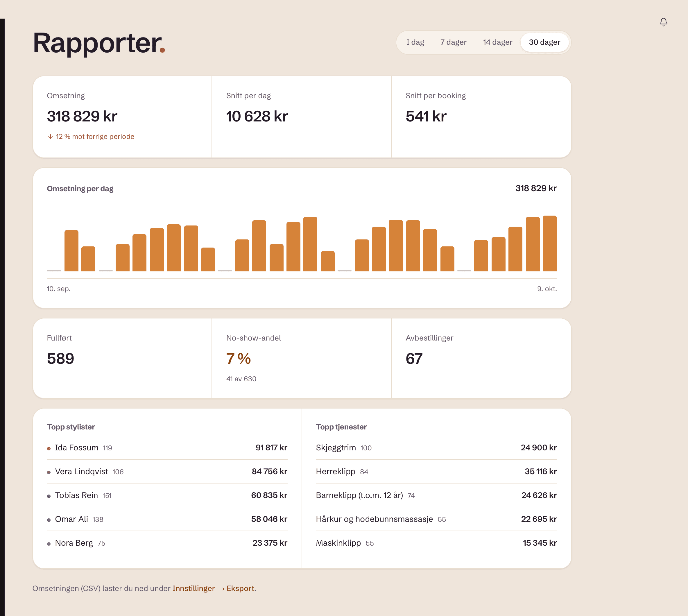The image size is (688, 616).
Task: Click the Maskinklipp service row
Action: click(x=436, y=543)
